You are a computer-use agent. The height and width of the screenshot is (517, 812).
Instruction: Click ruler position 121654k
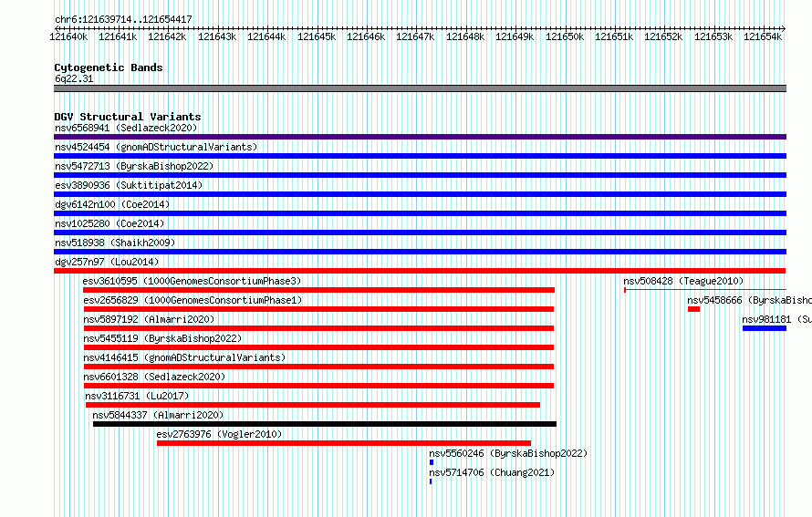tap(763, 36)
